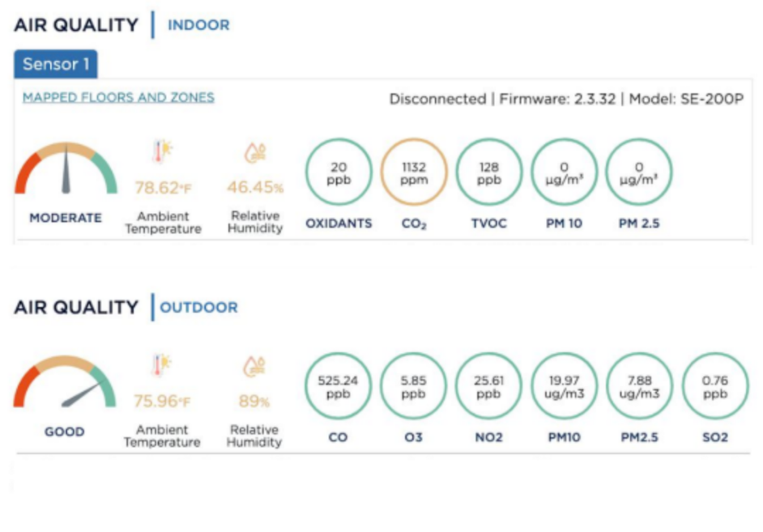Image resolution: width=763 pixels, height=532 pixels.
Task: Click the indoor Moderate air quality gauge
Action: pos(66,168)
